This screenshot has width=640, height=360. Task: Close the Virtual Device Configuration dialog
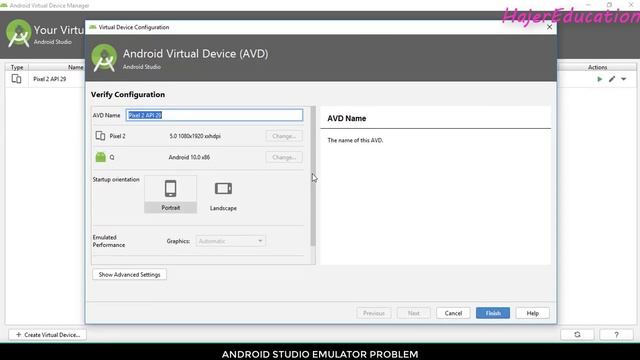(549, 27)
